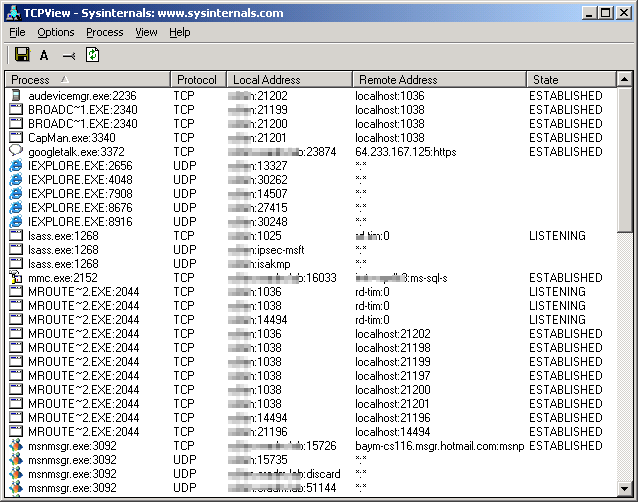Screen dimensions: 638x502
Task: Click remote address localhost:21202
Action: tap(393, 334)
